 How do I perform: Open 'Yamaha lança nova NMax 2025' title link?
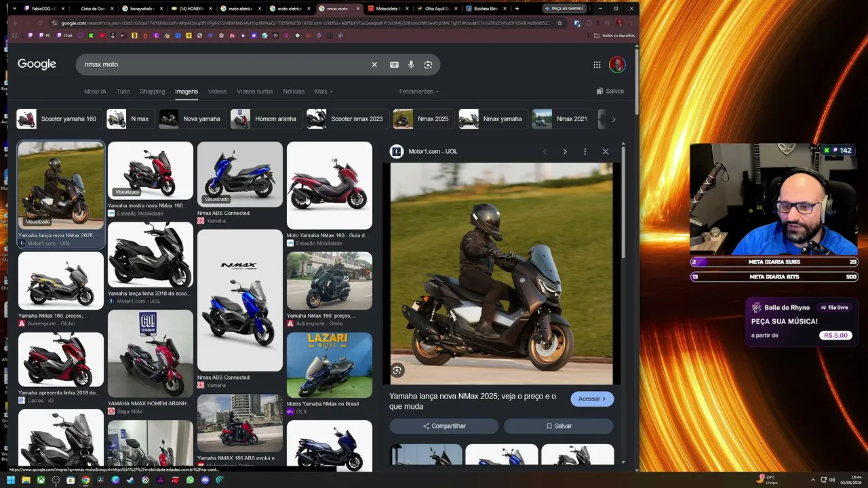(473, 401)
